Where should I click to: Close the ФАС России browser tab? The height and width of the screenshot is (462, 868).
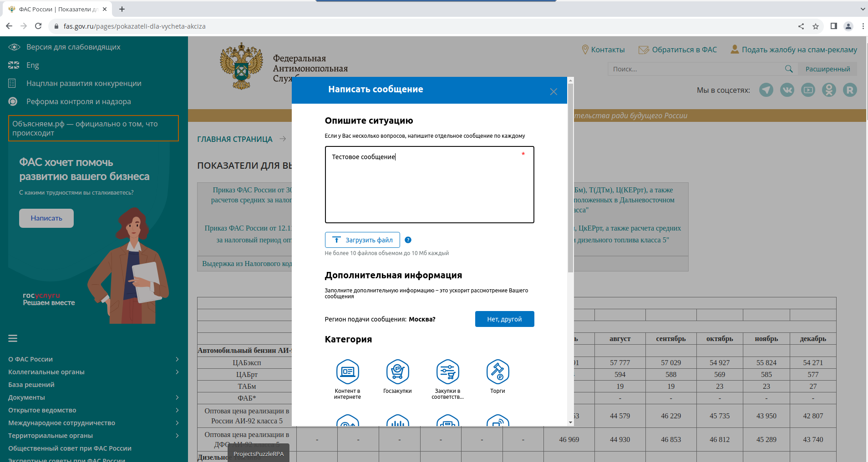pos(105,9)
